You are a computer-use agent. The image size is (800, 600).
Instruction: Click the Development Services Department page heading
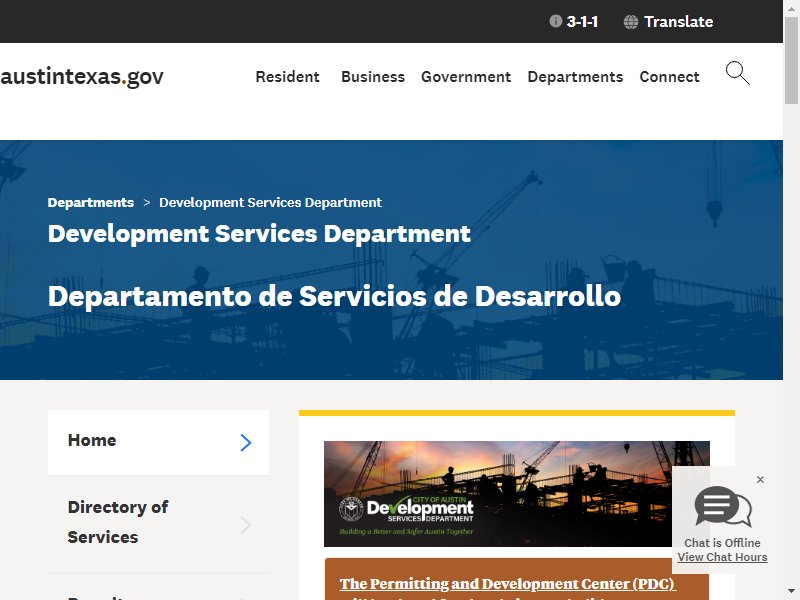259,234
